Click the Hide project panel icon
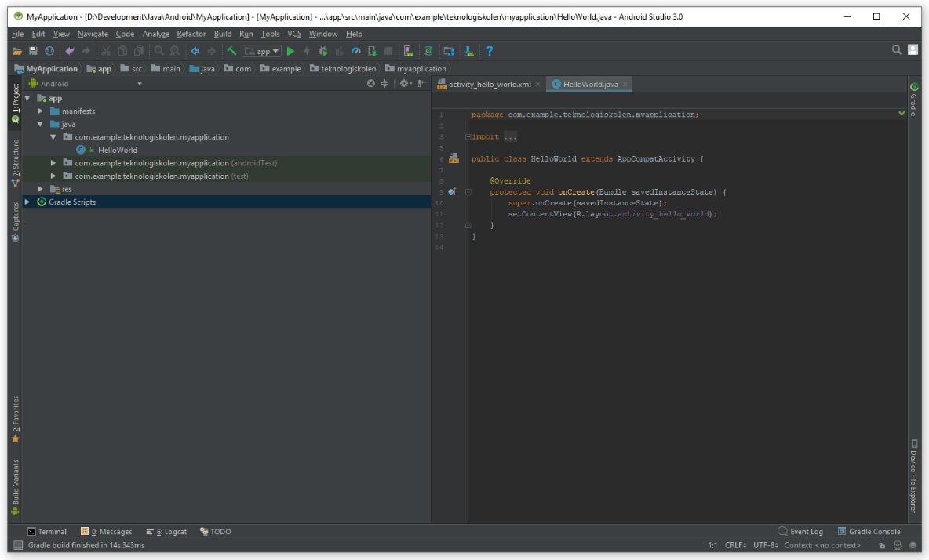Image resolution: width=929 pixels, height=560 pixels. (x=422, y=83)
